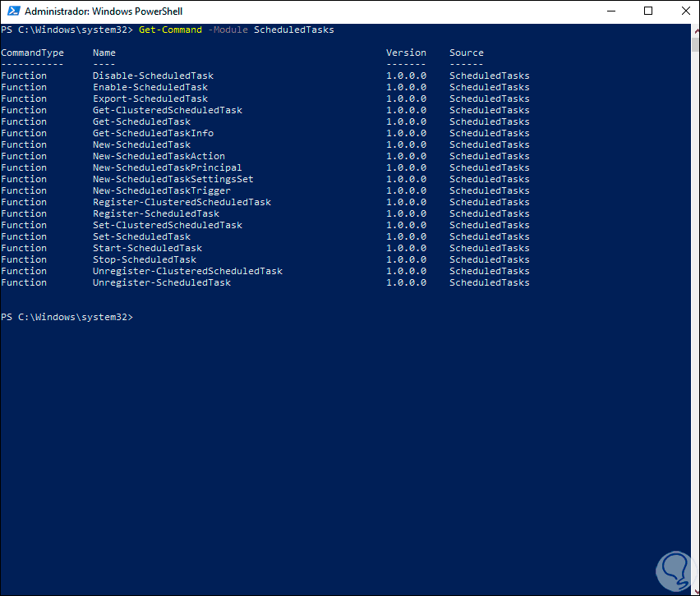Select Unregister-ScheduledTask name

pyautogui.click(x=162, y=283)
